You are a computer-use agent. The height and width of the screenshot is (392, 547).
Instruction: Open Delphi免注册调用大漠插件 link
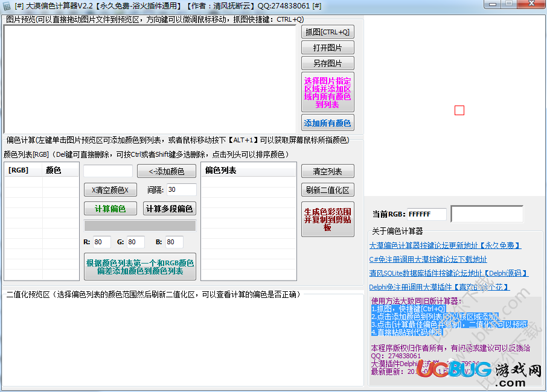click(440, 287)
